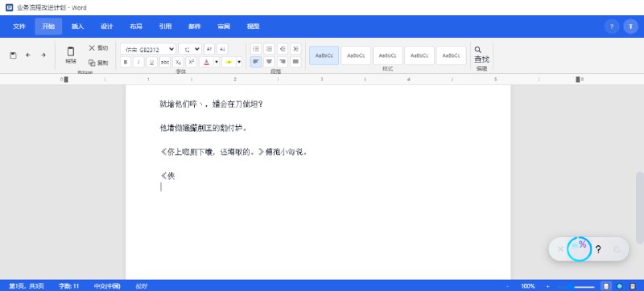Switch to the 引用 tab
This screenshot has width=644, height=291.
[x=165, y=27]
